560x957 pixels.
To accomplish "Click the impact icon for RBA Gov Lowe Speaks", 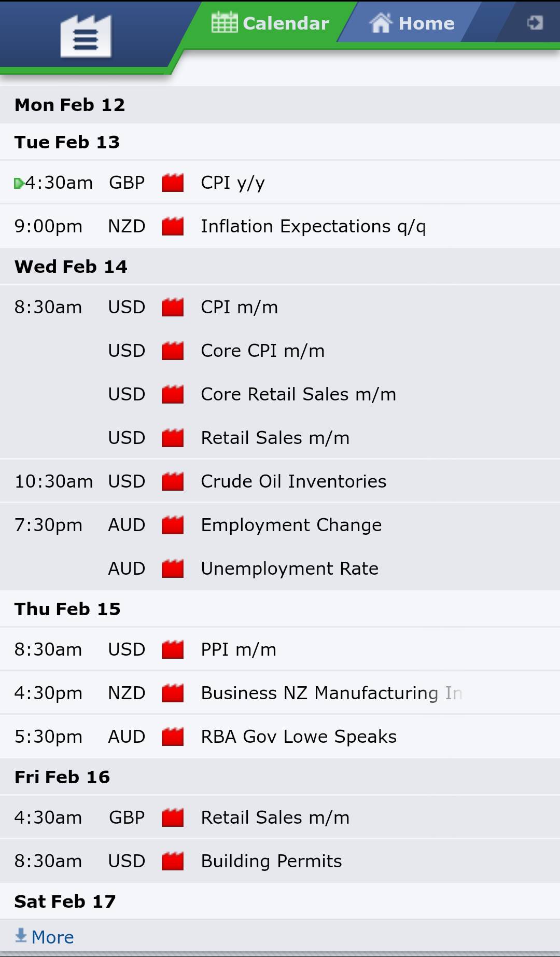I will pos(173,737).
